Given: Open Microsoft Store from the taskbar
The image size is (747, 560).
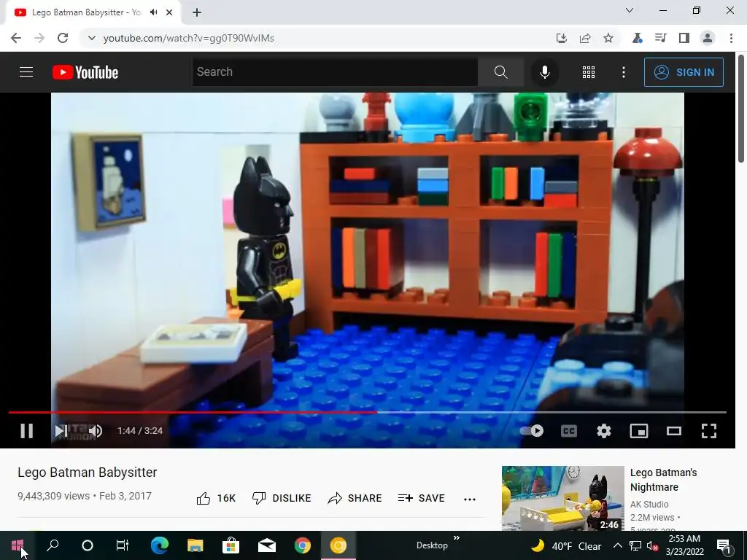Looking at the screenshot, I should [231, 545].
